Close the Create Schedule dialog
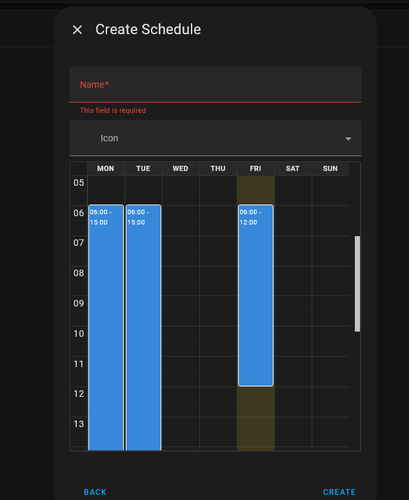This screenshot has width=409, height=500. [77, 30]
